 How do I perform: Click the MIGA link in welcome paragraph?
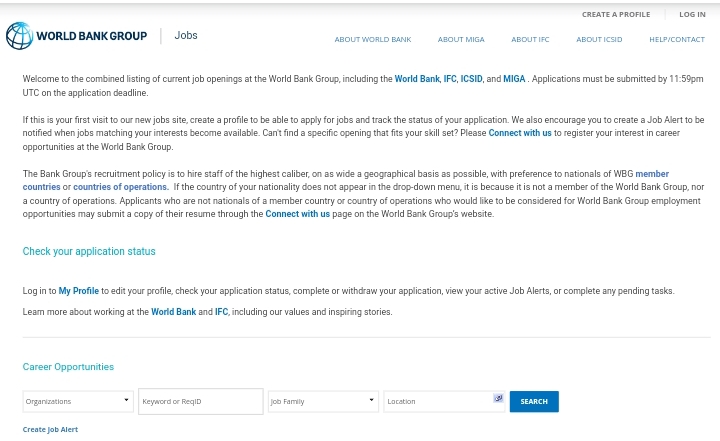[x=514, y=79]
